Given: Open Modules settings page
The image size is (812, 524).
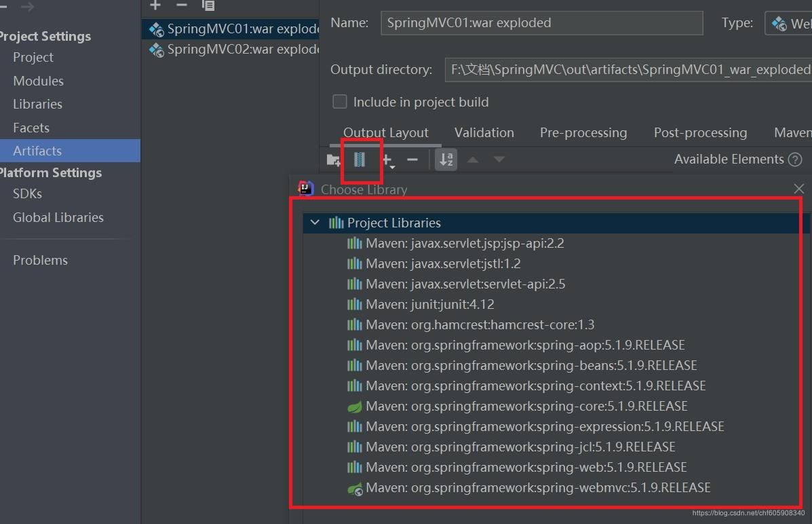Looking at the screenshot, I should 38,81.
